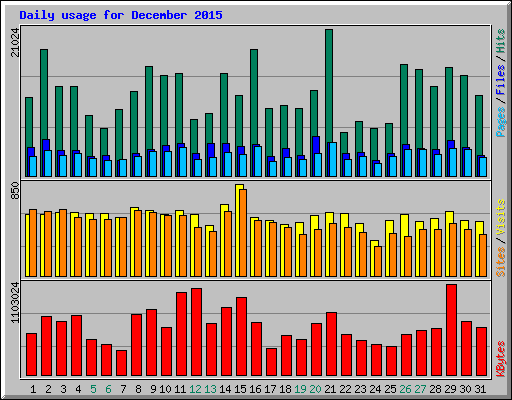The height and width of the screenshot is (400, 512).
Task: Select the orange sites bar for day 15
Action: [x=243, y=233]
